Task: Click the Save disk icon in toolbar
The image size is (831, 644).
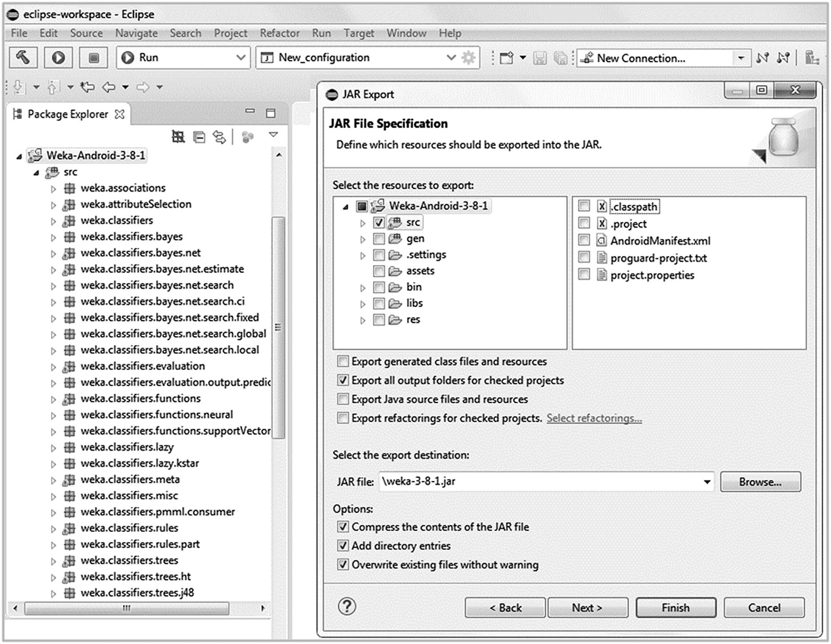Action: pyautogui.click(x=540, y=58)
